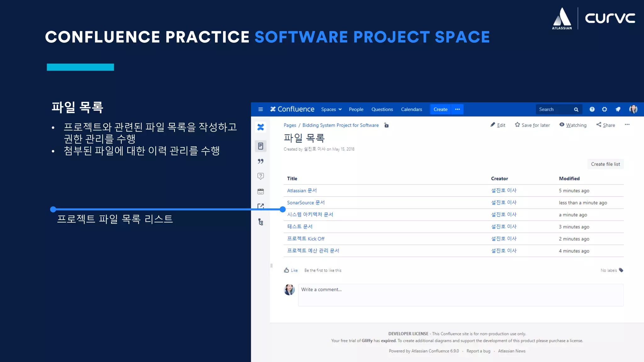Open Calendars in top navigation

(411, 109)
